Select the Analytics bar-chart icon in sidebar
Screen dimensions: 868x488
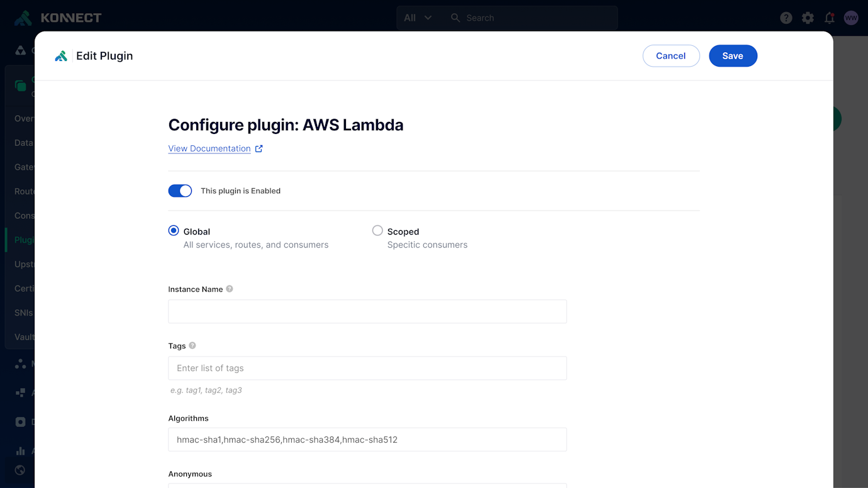(20, 451)
